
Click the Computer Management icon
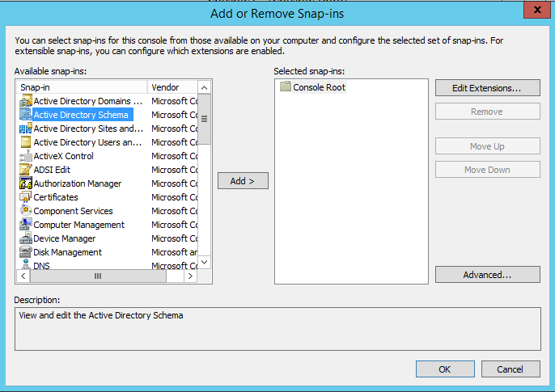point(26,225)
